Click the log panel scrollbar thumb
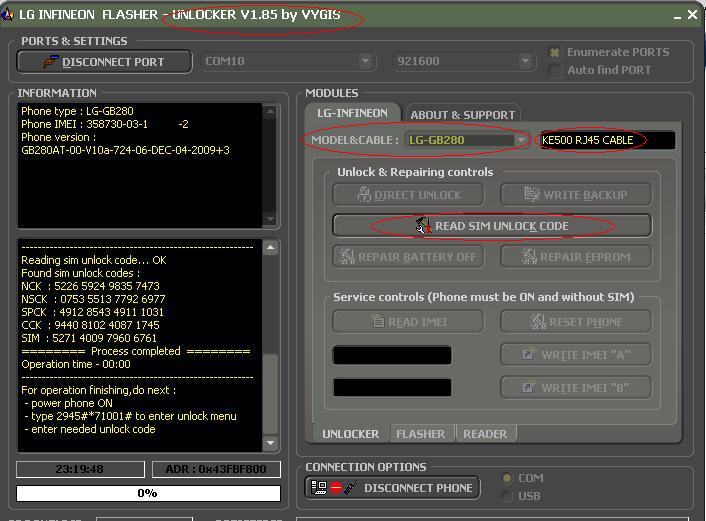This screenshot has width=706, height=521. [270, 394]
